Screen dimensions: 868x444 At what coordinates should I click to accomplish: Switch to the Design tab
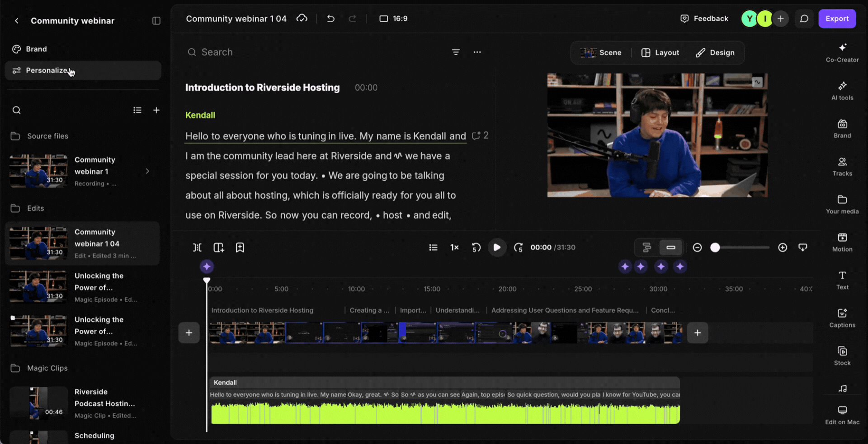pos(715,52)
